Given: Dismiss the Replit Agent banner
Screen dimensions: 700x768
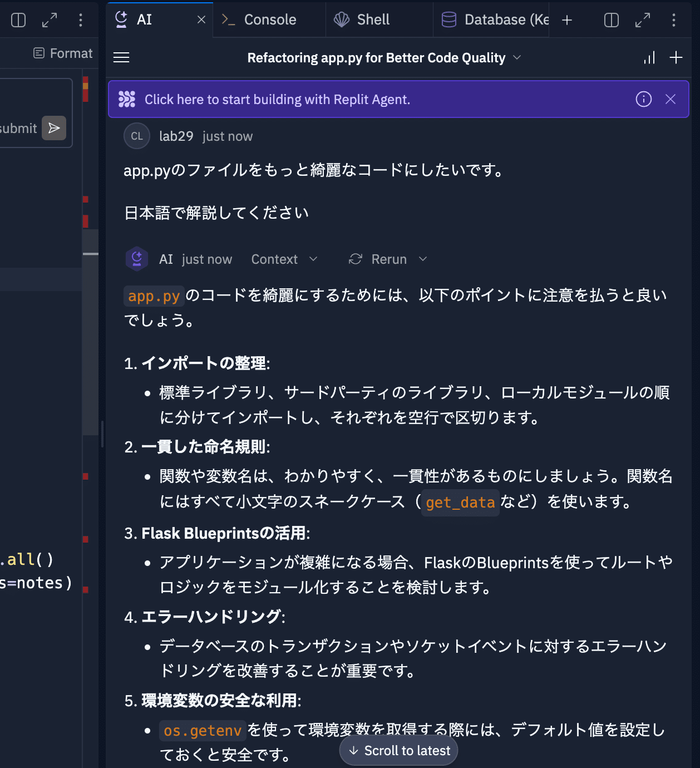Looking at the screenshot, I should coord(671,99).
